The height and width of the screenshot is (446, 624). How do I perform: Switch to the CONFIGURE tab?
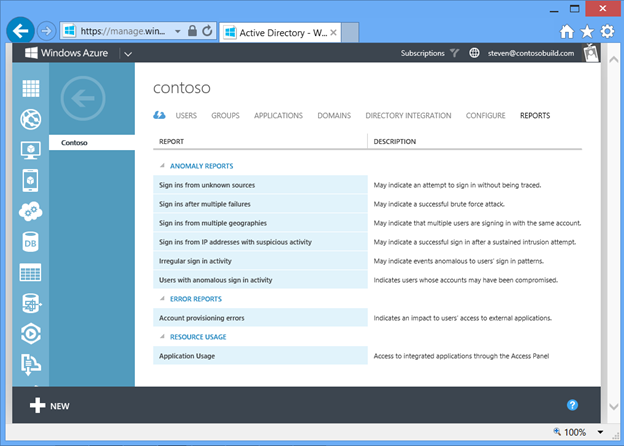tap(486, 116)
